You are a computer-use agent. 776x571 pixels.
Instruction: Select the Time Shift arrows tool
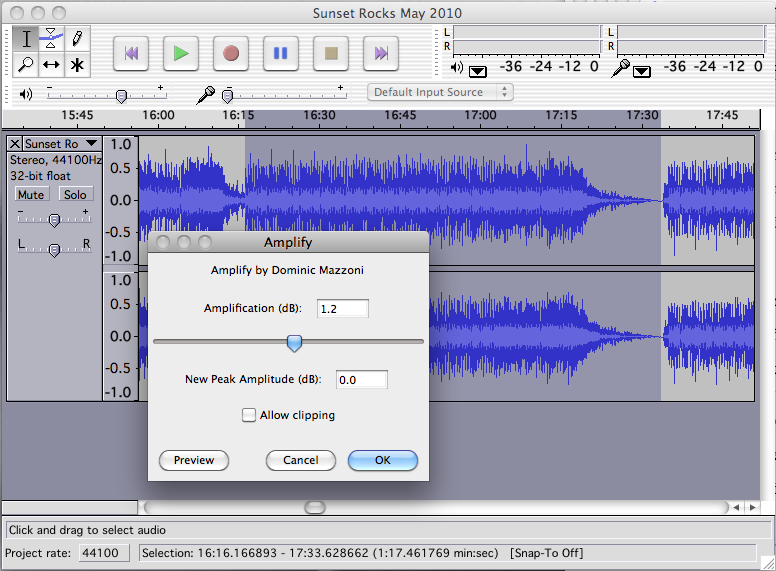click(51, 64)
